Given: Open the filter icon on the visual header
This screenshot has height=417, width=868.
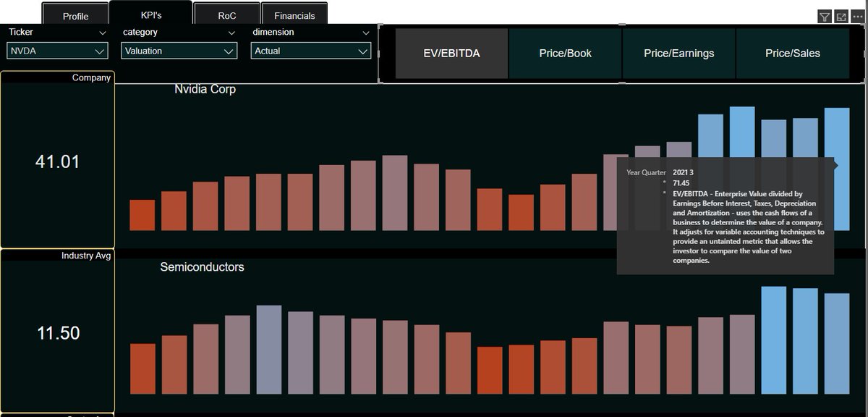Looking at the screenshot, I should [825, 17].
